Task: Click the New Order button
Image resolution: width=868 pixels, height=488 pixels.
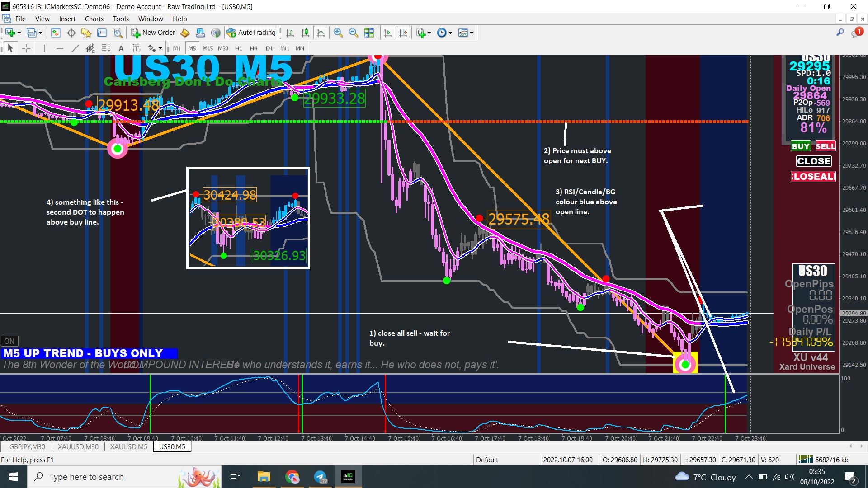Action: [153, 33]
